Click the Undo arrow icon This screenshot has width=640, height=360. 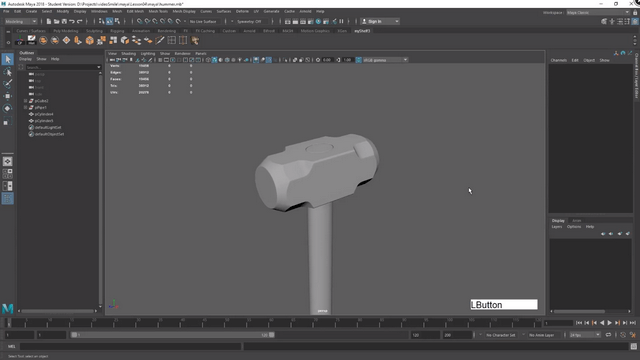72,21
